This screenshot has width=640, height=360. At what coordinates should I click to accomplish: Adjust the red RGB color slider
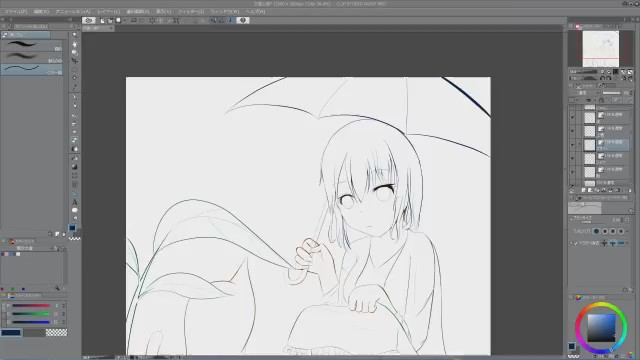[31, 305]
